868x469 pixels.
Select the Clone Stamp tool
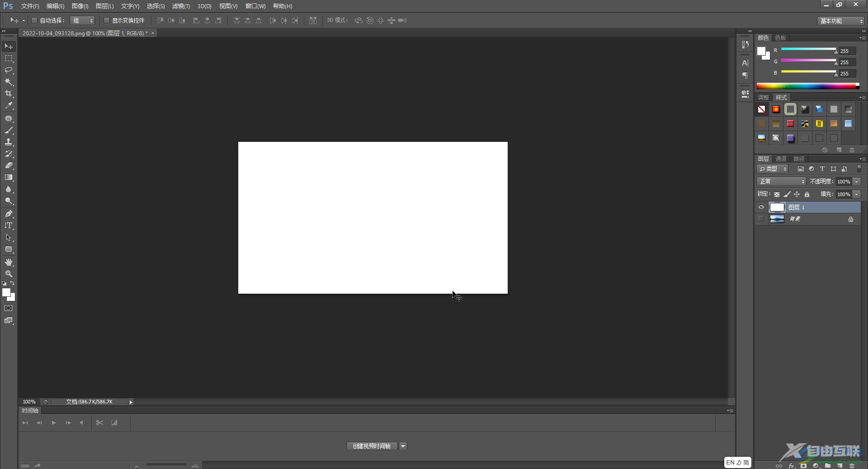point(9,142)
